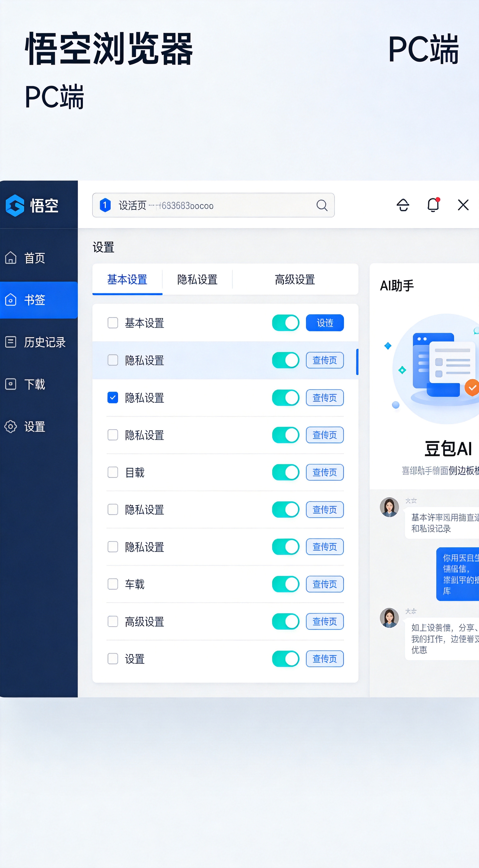Click 查传页 in the highlighted 隐私设置 row
This screenshot has width=479, height=868.
325,360
